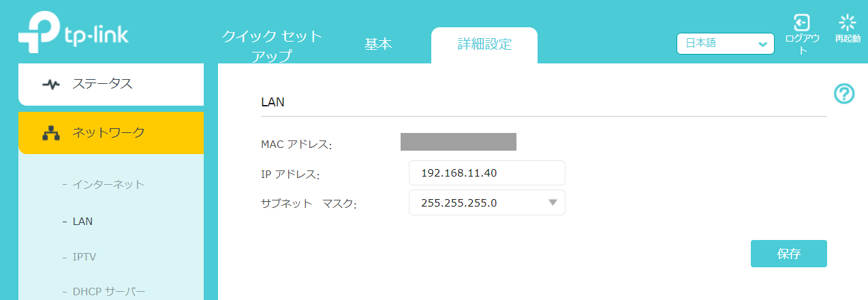Switch to the クイック セットアップ tab

pyautogui.click(x=272, y=46)
